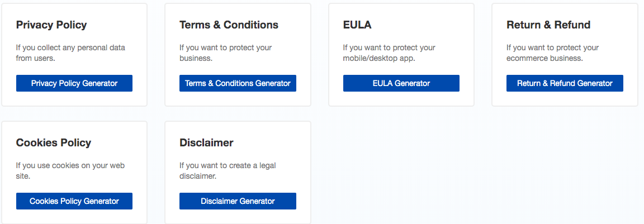The width and height of the screenshot is (644, 224).
Task: Open the Disclaimer Generator
Action: pos(238,201)
